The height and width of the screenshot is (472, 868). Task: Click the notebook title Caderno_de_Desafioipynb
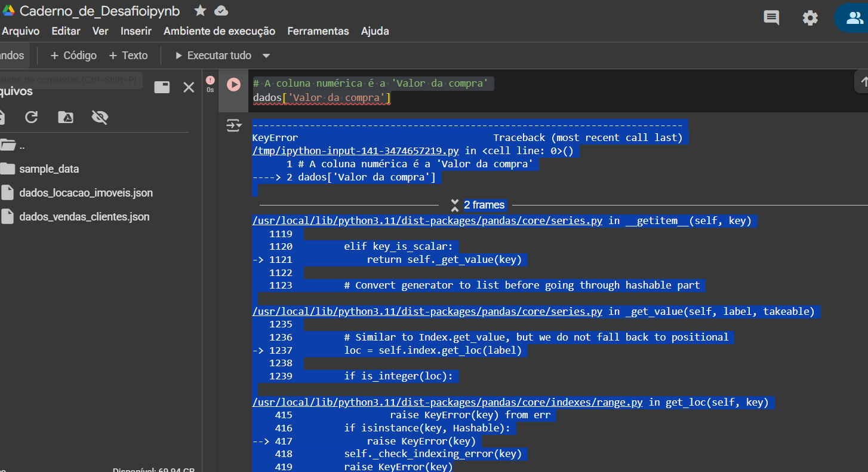point(100,11)
